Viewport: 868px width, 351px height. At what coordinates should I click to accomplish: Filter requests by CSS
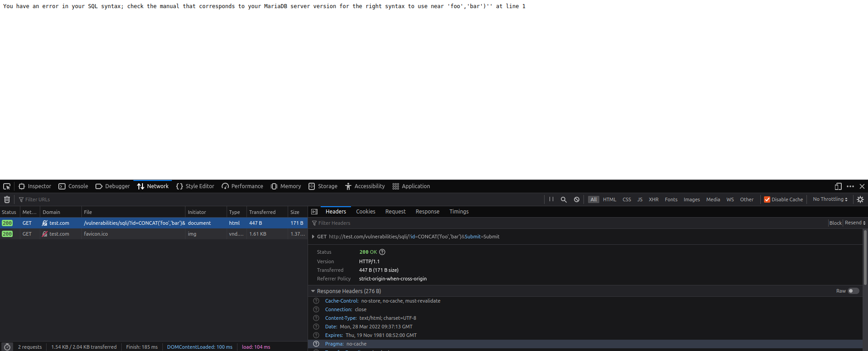[x=626, y=199]
